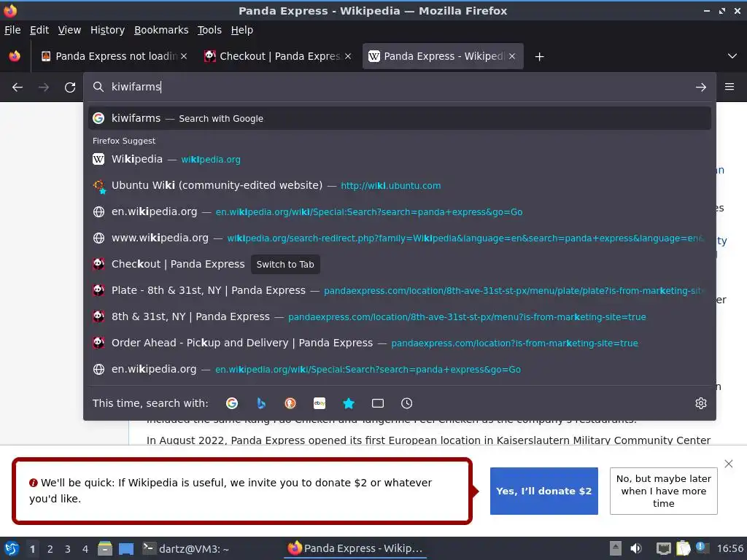Viewport: 747px width, 560px height.
Task: Open the network tray icon
Action: point(663,548)
